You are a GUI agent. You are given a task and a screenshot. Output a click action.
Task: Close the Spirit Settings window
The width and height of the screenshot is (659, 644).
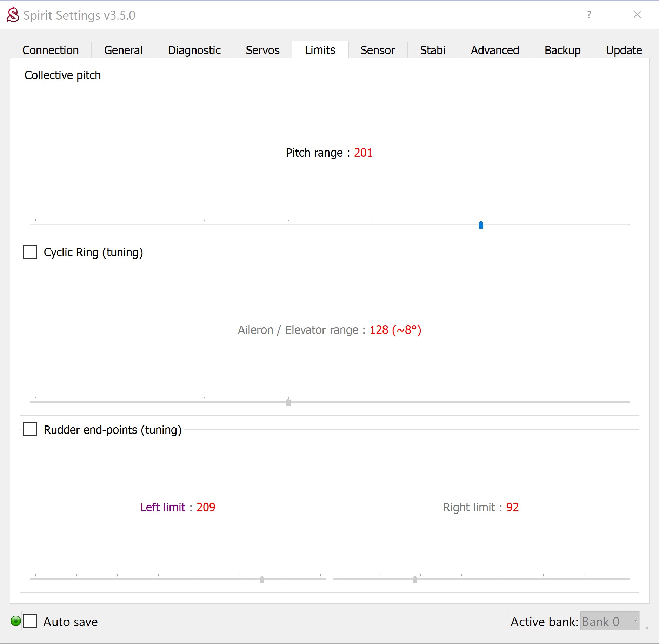coord(637,15)
